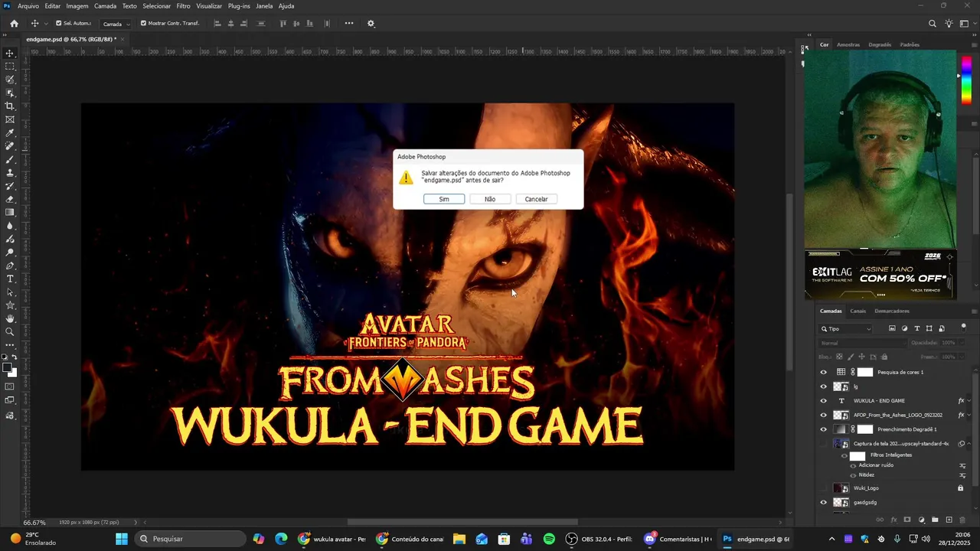980x551 pixels.
Task: Click the search icon in top-right corner
Action: tap(933, 23)
